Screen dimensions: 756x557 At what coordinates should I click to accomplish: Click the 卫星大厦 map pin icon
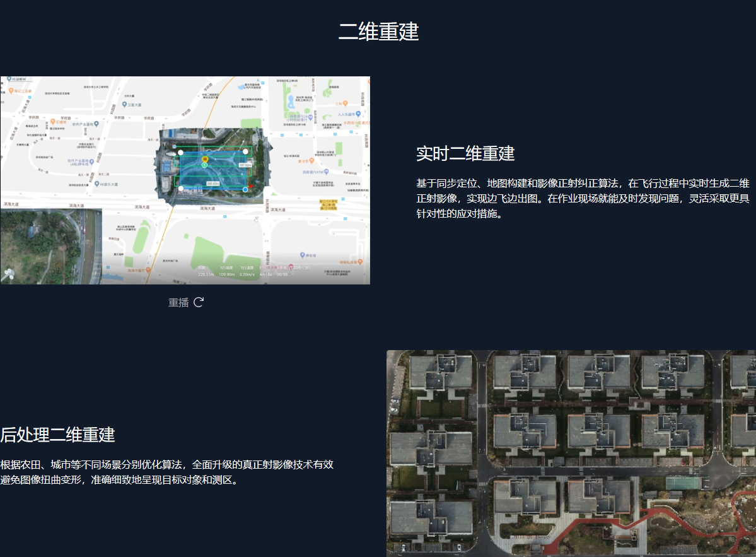(125, 104)
